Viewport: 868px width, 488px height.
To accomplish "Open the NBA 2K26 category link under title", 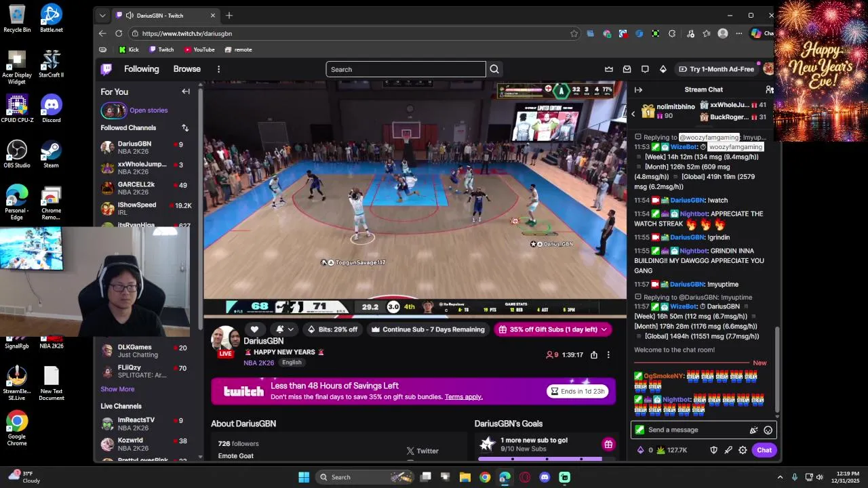I will click(259, 363).
